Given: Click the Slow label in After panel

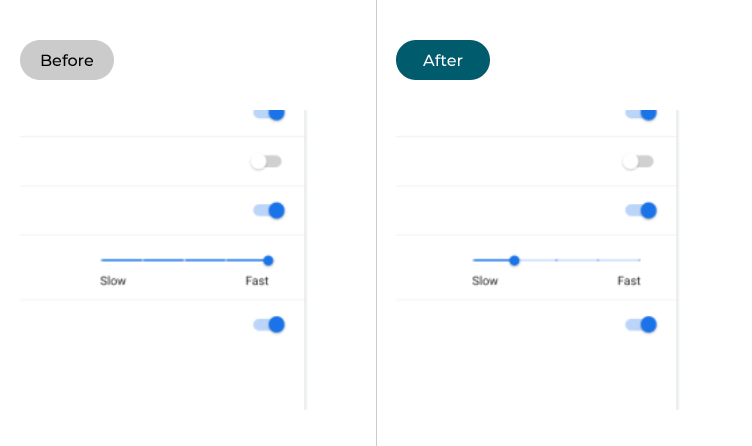Looking at the screenshot, I should 485,281.
